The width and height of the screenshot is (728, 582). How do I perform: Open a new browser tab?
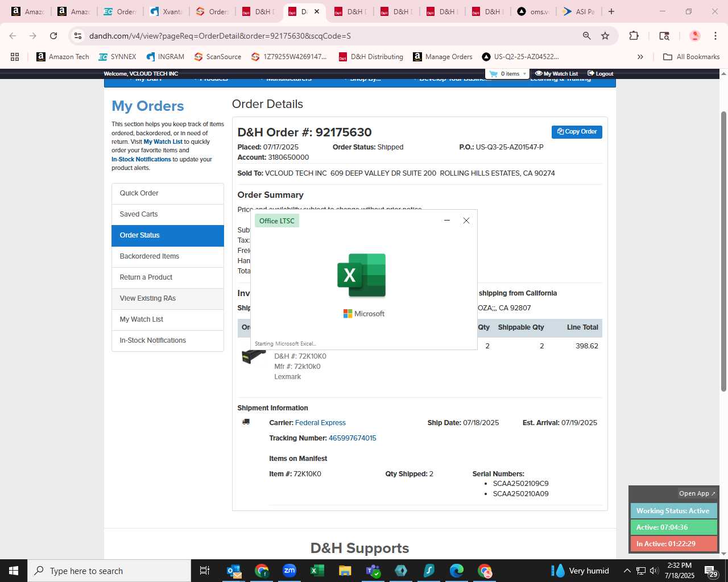(611, 11)
